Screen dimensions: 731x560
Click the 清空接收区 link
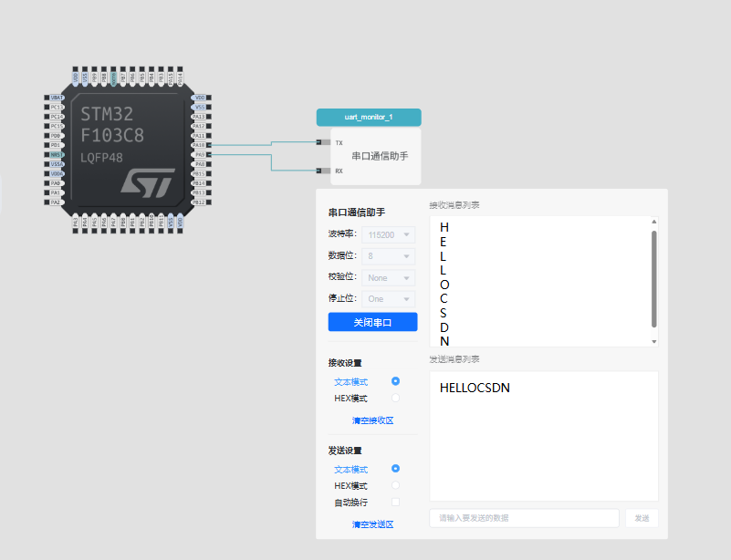pos(372,420)
